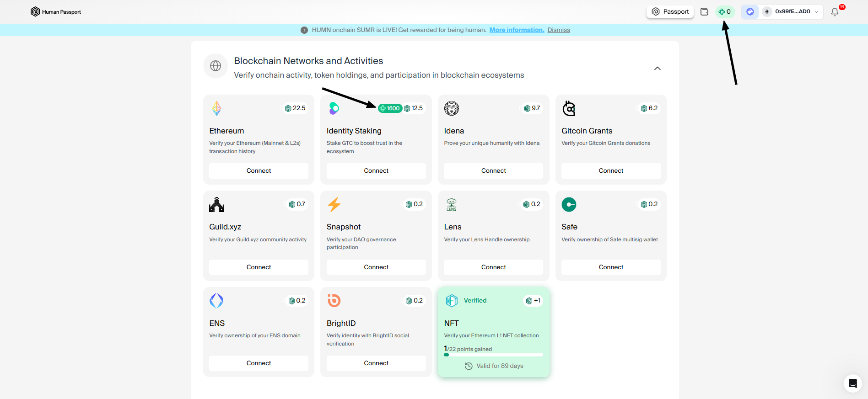
Task: Connect the Identity Staking stamp
Action: coord(376,170)
